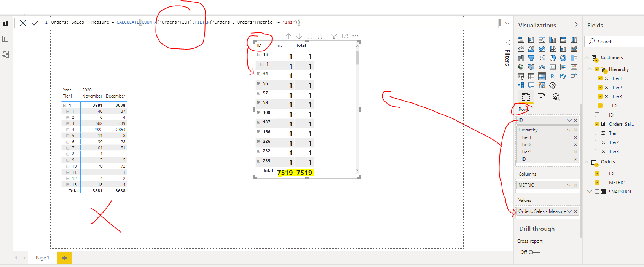Expand the Filters pane
Image resolution: width=644 pixels, height=267 pixels.
(x=507, y=42)
